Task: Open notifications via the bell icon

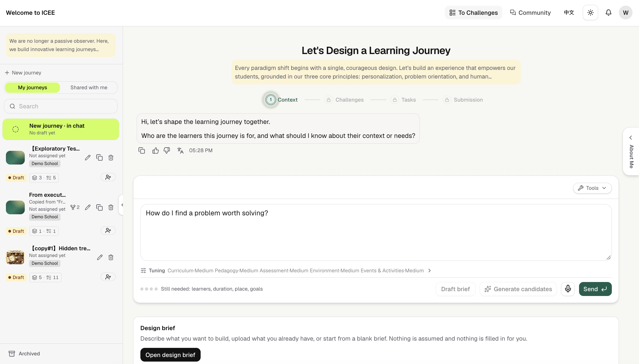Action: 608,13
